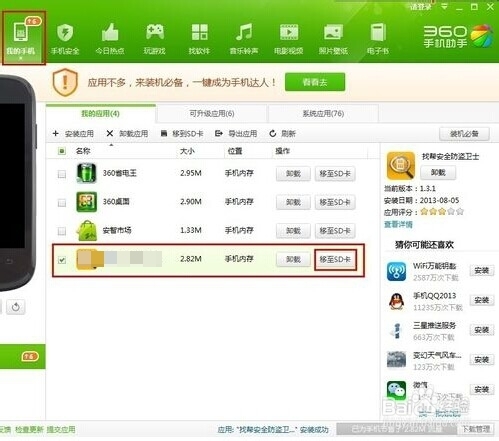Switch to 系统应用(76) tab
The height and width of the screenshot is (441, 499).
323,114
